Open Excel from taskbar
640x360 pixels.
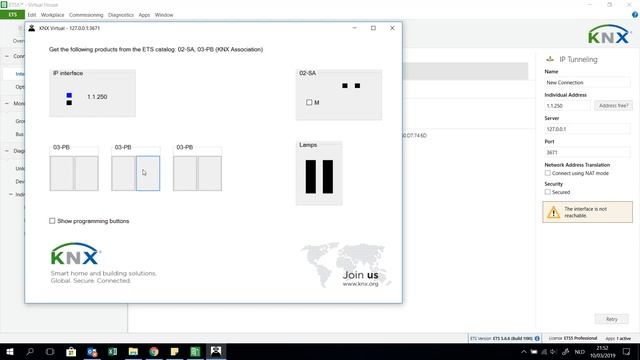(113, 351)
